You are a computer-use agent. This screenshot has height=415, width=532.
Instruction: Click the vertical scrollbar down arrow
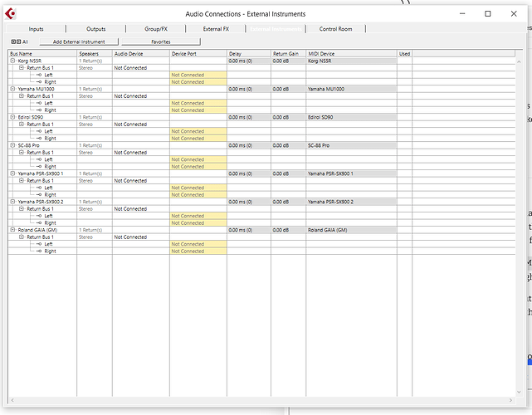click(x=519, y=392)
